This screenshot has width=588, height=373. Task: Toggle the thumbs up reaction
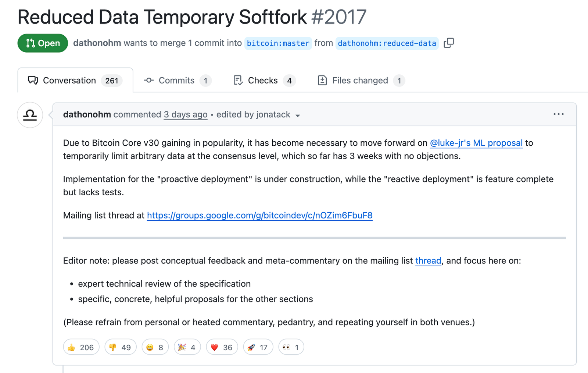81,347
